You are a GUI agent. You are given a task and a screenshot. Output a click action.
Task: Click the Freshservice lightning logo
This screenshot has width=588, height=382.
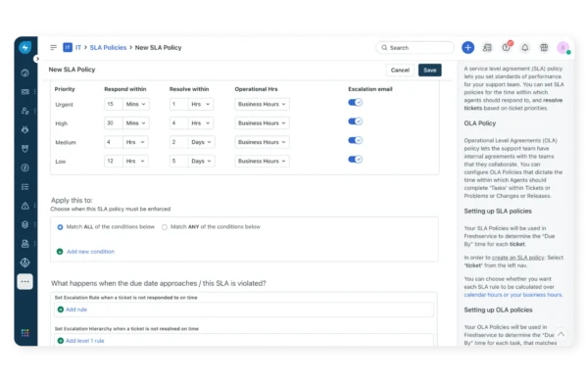[x=25, y=47]
